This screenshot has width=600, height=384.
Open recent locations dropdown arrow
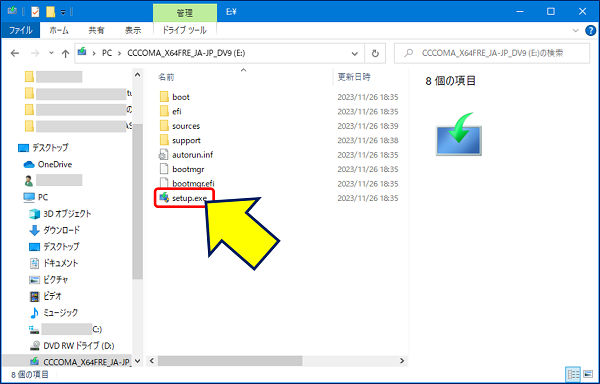pos(51,53)
